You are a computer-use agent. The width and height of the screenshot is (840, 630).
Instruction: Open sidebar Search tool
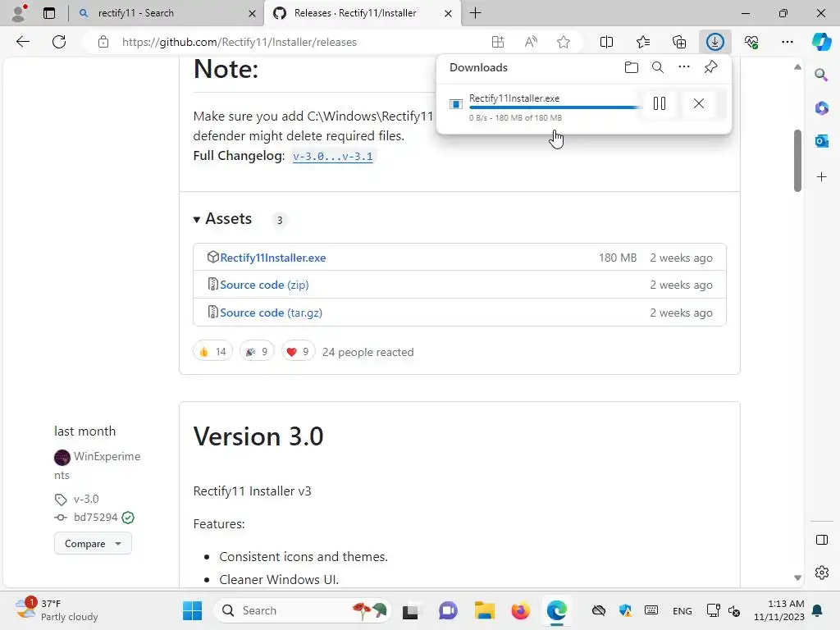point(821,75)
